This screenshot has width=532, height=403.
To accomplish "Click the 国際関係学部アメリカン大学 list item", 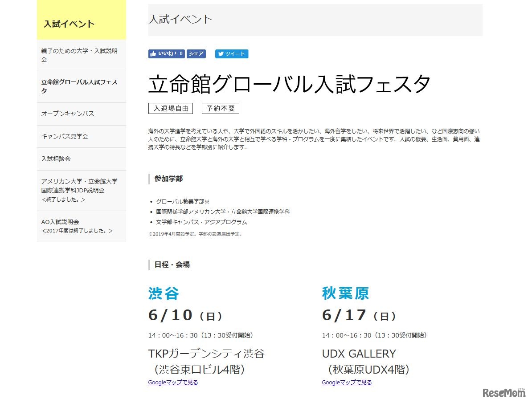I will click(223, 212).
